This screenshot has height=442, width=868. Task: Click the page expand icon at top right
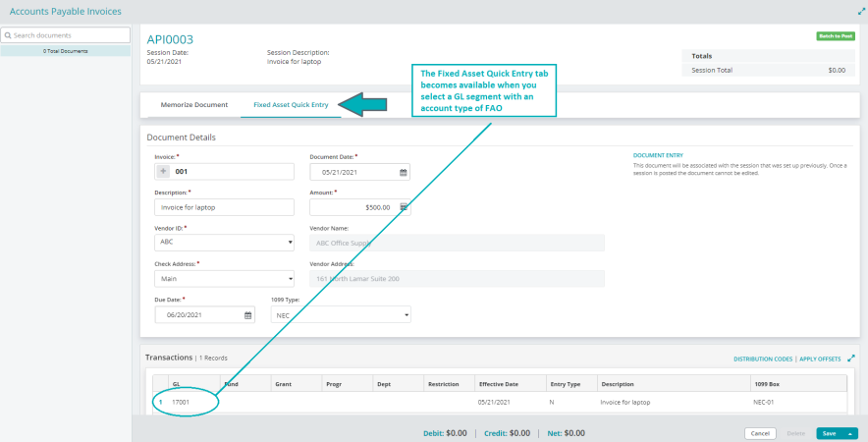coord(861,11)
